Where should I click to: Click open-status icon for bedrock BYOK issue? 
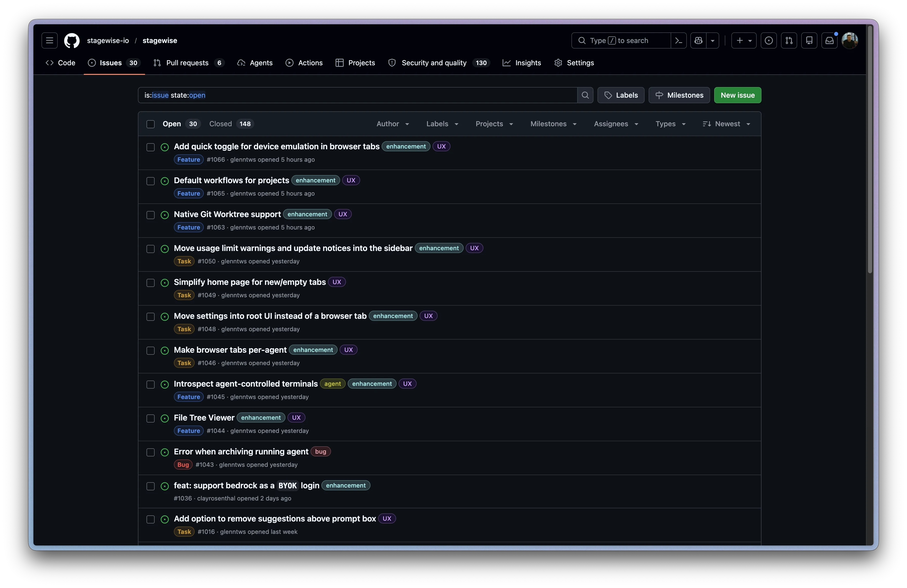click(165, 487)
